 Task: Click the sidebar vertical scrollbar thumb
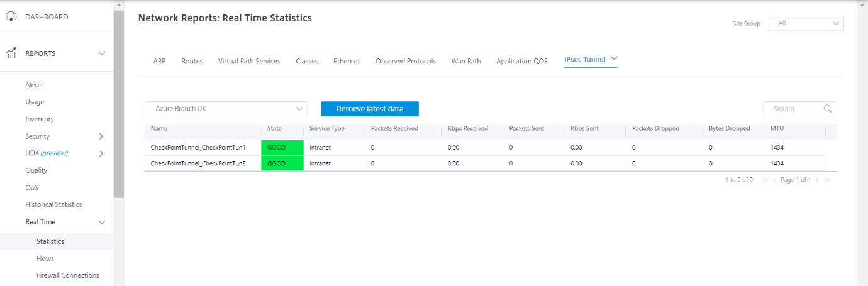point(119,104)
